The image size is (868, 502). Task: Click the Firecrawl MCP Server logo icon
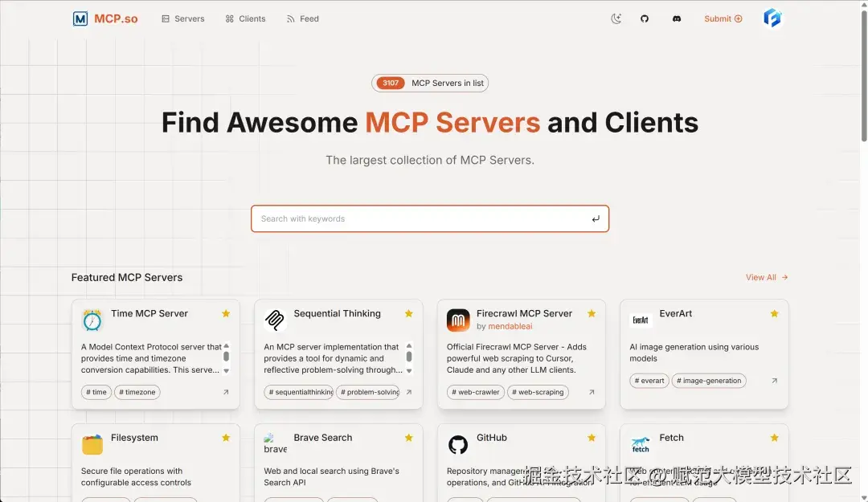(458, 320)
